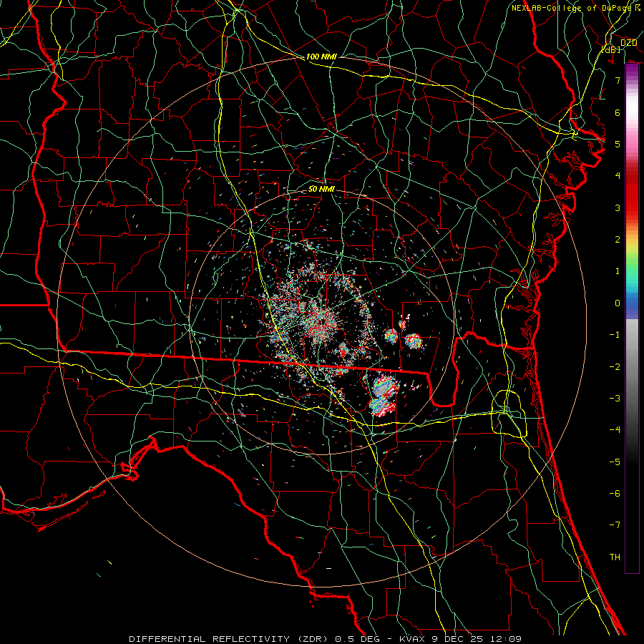
Task: Select the -4 legend value
Action: [615, 430]
